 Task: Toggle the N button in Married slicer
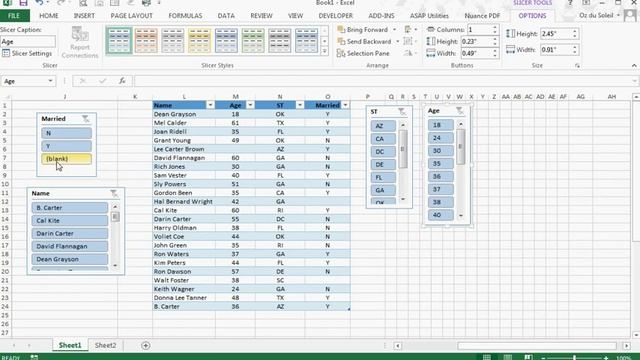(x=66, y=133)
